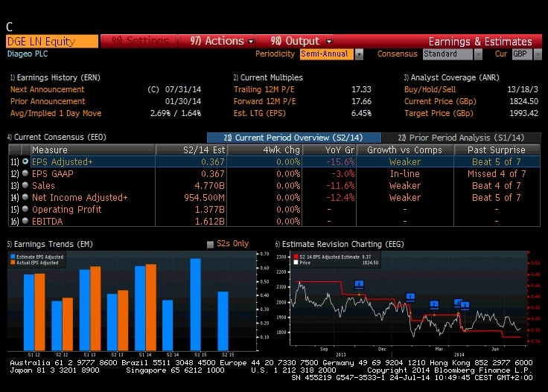Image resolution: width=548 pixels, height=392 pixels.
Task: Click the DGE LN Equity ticker field
Action: 52,42
